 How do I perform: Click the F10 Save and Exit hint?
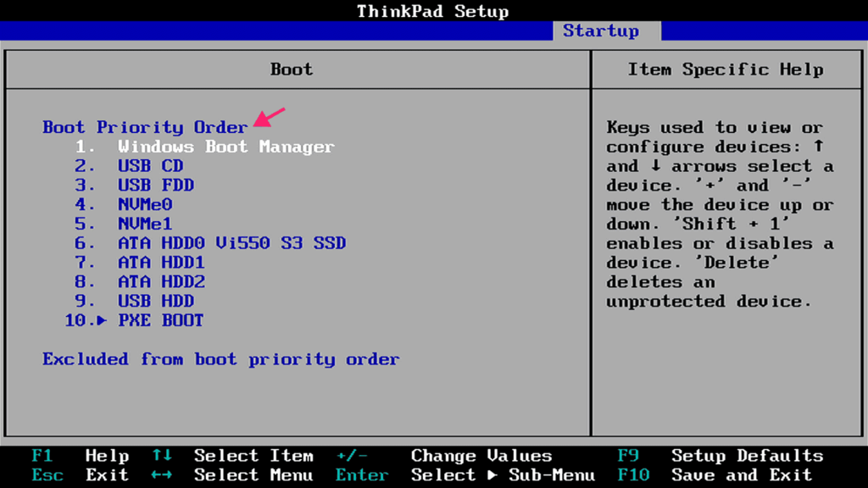coord(715,475)
